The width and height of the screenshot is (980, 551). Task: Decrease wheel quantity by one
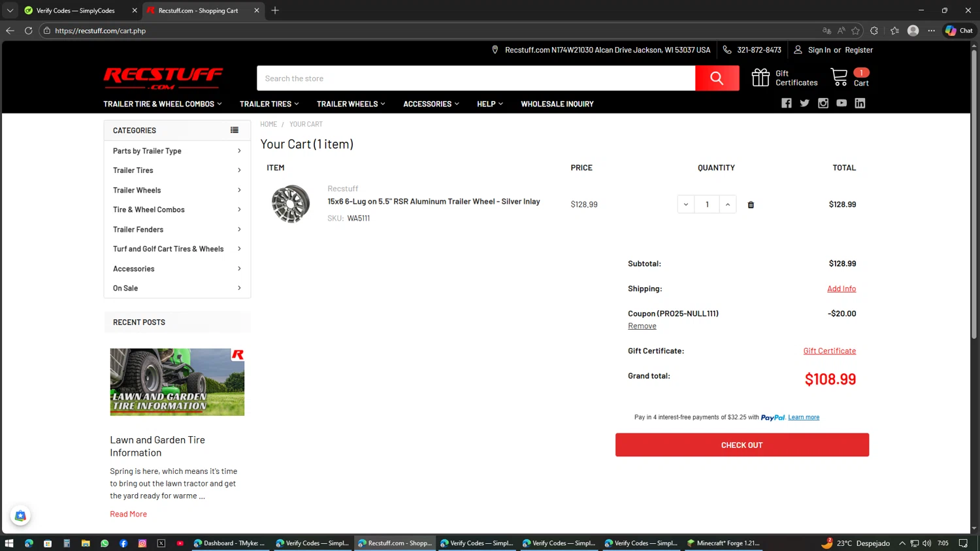tap(686, 204)
